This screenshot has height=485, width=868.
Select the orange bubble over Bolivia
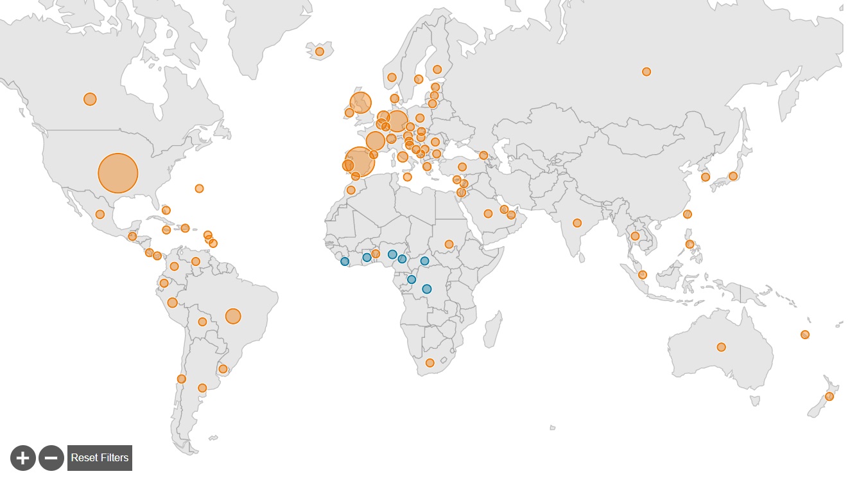tap(202, 322)
